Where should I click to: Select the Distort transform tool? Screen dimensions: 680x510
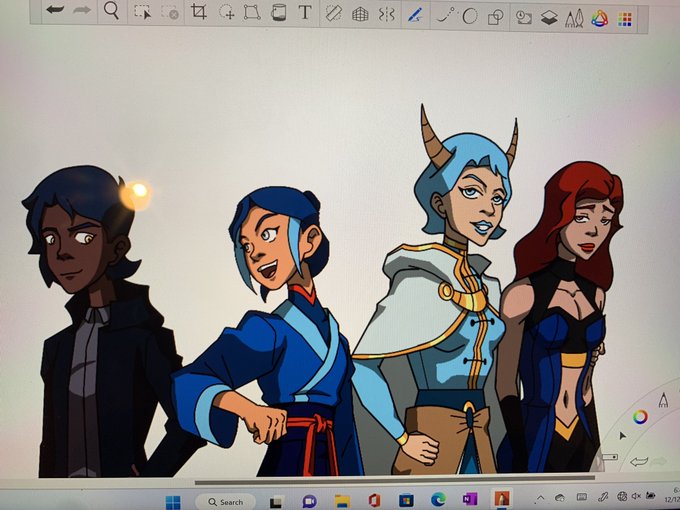point(252,12)
